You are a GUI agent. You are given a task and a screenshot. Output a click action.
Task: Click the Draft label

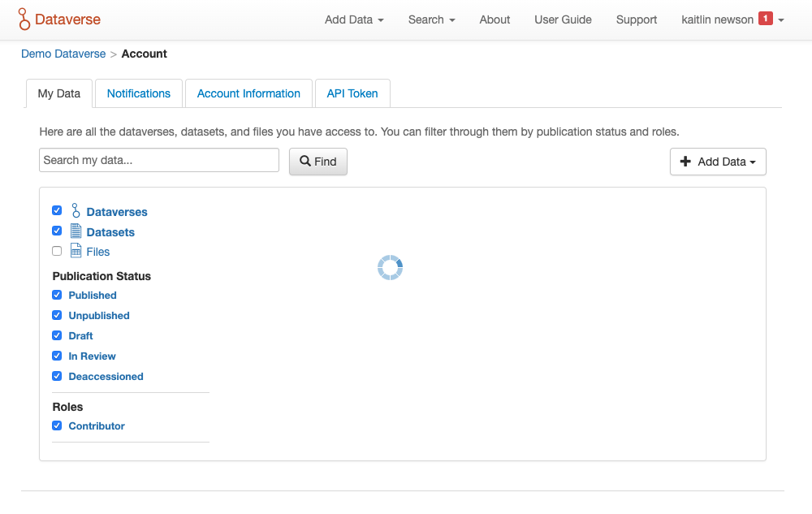[80, 335]
